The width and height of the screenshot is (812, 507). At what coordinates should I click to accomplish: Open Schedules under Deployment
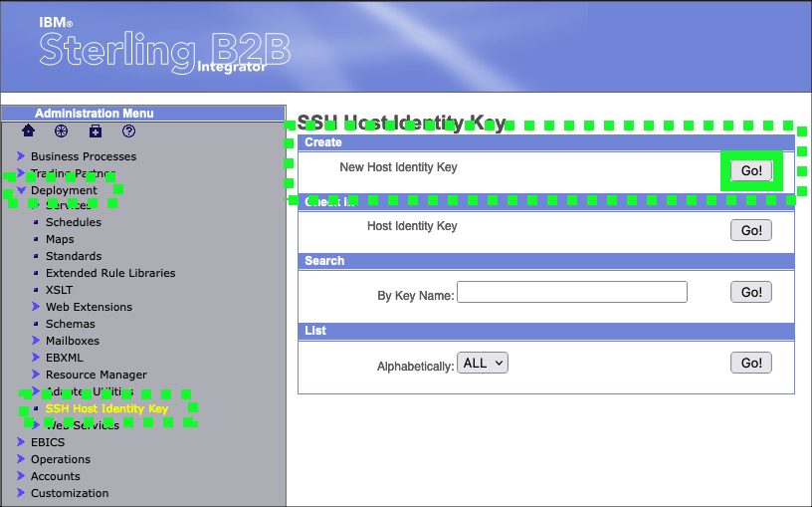click(74, 222)
